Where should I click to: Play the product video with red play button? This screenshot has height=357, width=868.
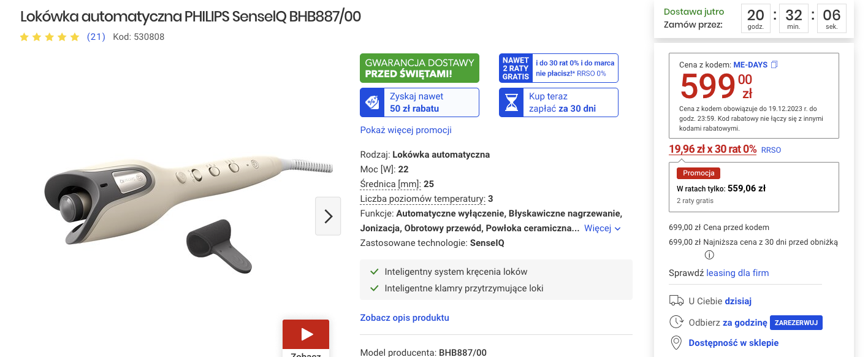[306, 334]
